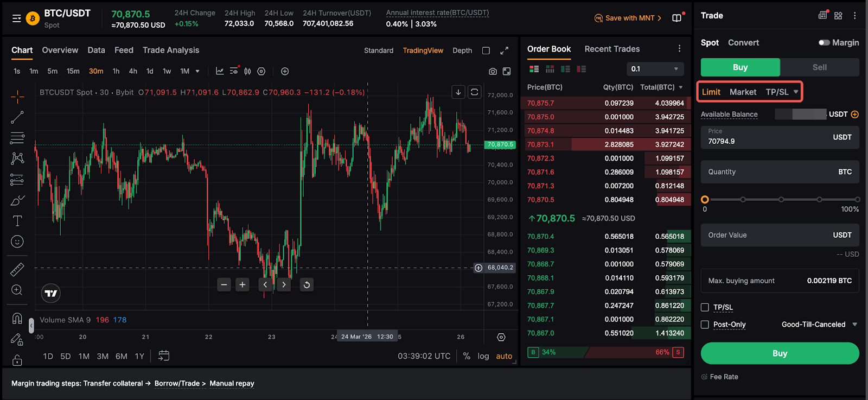
Task: Check the Post-Only option
Action: [x=705, y=325]
